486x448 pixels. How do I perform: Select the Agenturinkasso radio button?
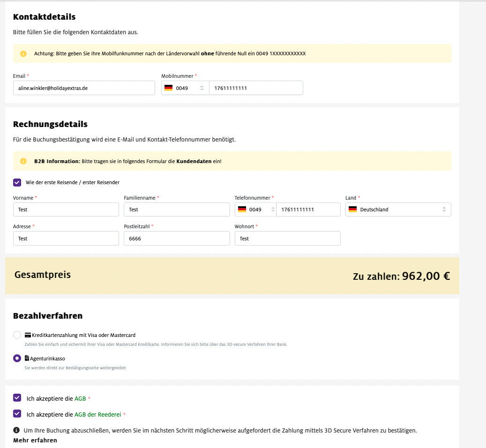pyautogui.click(x=17, y=358)
